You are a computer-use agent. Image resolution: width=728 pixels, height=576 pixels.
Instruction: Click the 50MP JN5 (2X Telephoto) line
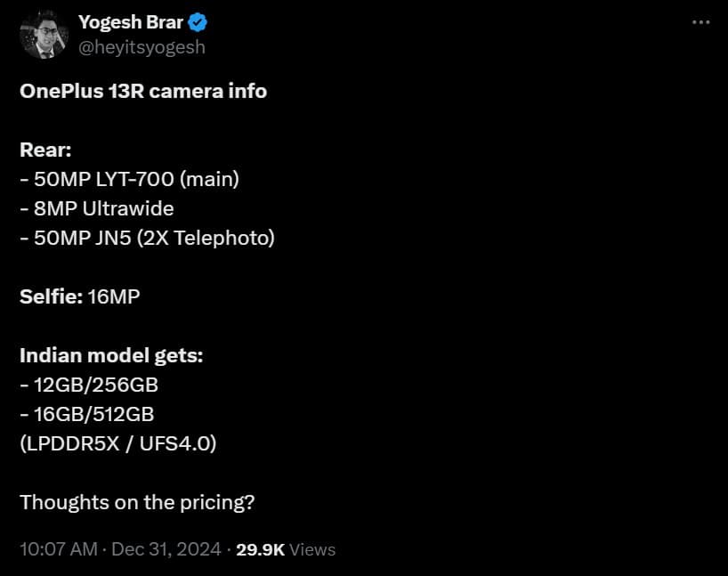[147, 238]
